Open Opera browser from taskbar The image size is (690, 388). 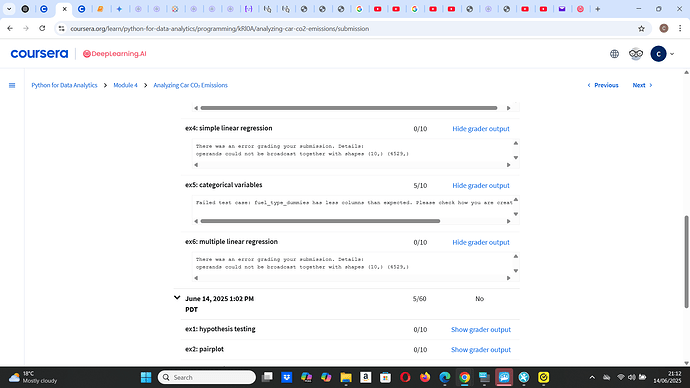tap(405, 377)
